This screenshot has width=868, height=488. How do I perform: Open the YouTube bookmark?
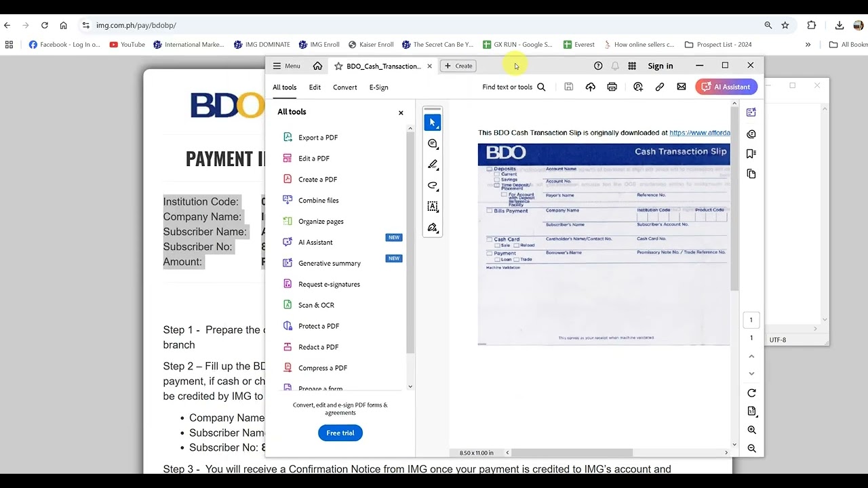coord(127,45)
